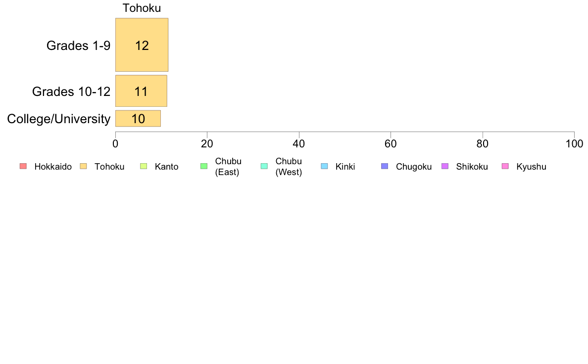Click the 100 tick on the axis
The height and width of the screenshot is (364, 588).
tap(574, 143)
